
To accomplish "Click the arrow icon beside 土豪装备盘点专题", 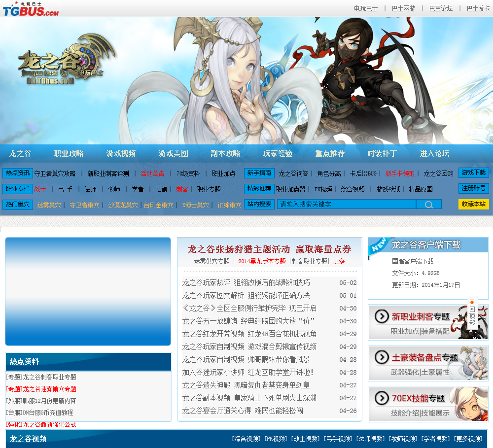I will 382,357.
